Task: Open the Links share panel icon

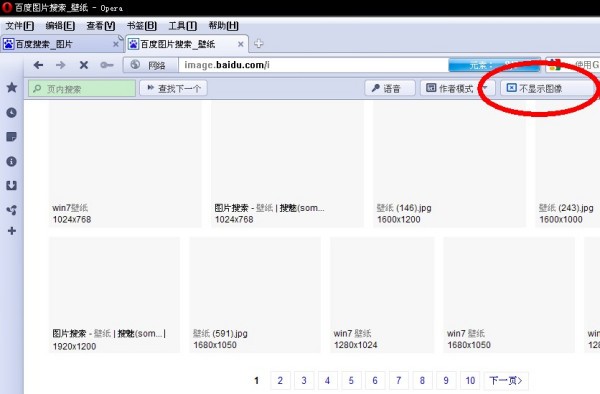Action: (x=11, y=210)
